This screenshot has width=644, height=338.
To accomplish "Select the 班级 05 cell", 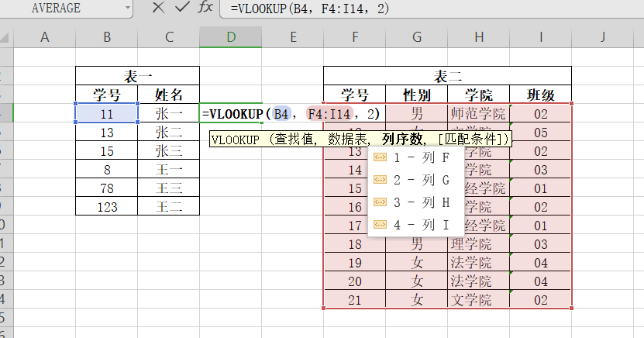I will 541,132.
